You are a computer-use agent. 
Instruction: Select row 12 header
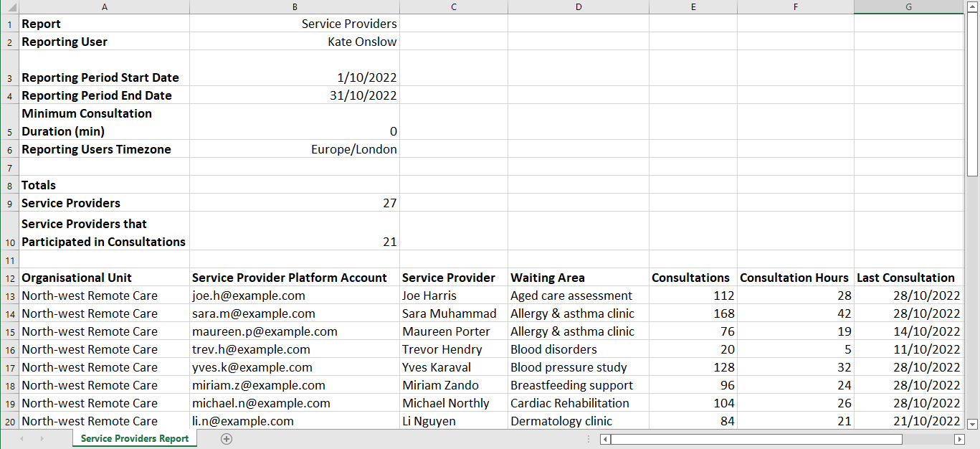click(10, 278)
